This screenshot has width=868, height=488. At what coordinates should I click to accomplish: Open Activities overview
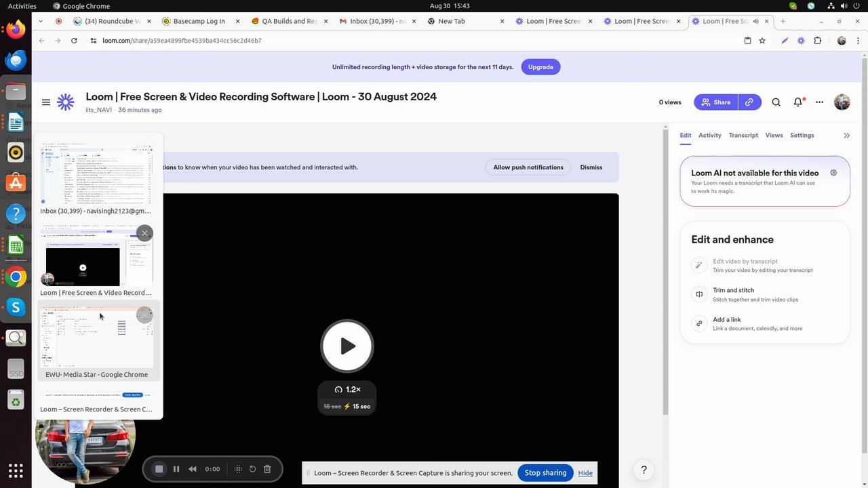(x=22, y=6)
